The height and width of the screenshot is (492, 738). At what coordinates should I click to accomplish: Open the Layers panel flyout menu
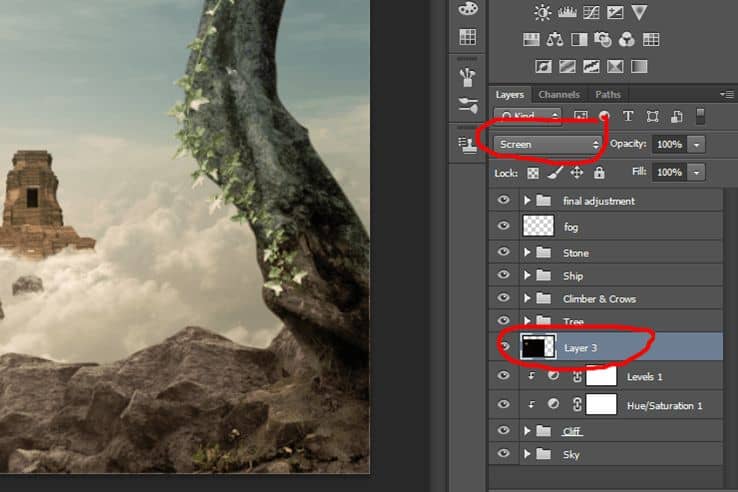pos(727,95)
